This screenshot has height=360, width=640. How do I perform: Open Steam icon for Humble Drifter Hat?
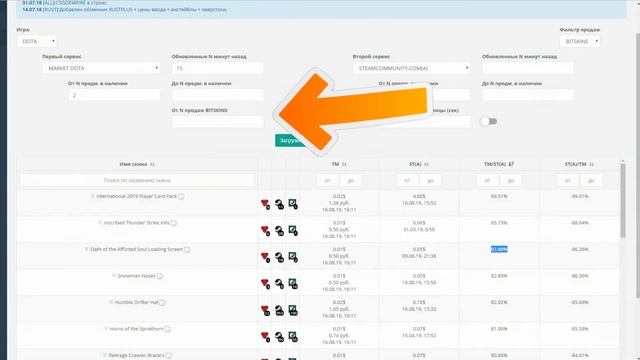279,310
